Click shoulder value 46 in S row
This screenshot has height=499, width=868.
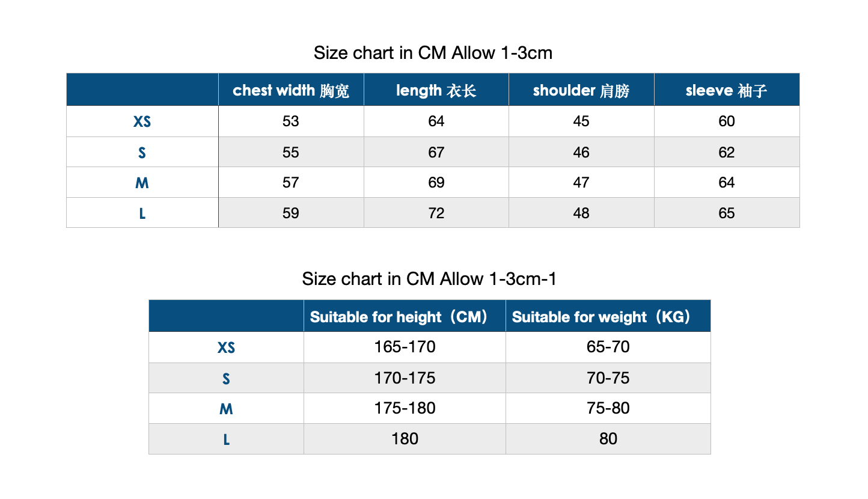click(x=581, y=152)
